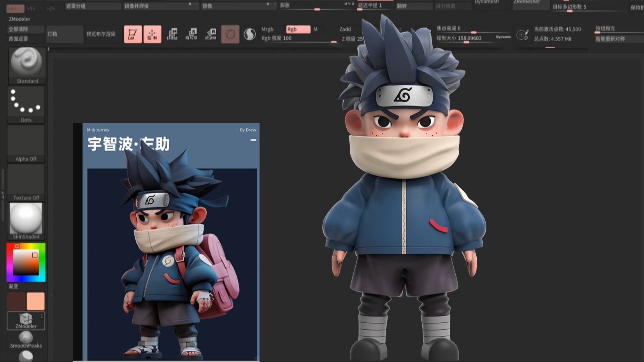The image size is (644, 362).
Task: Switch to the Rotate tool (R)
Action: click(x=211, y=34)
